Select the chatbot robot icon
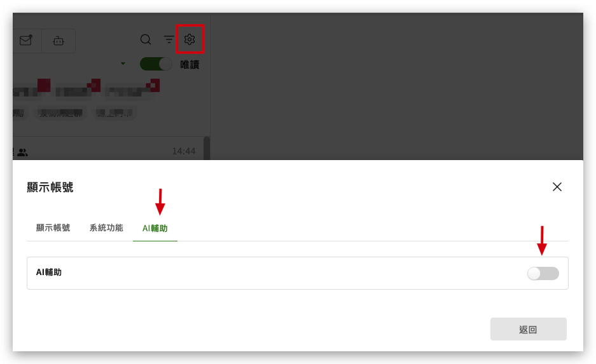Image resolution: width=596 pixels, height=364 pixels. (x=58, y=41)
